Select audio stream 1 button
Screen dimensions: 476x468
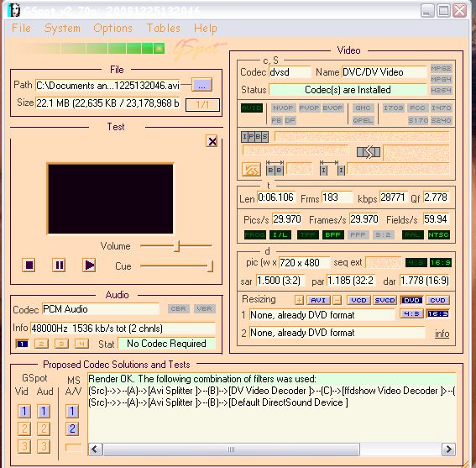tap(22, 344)
